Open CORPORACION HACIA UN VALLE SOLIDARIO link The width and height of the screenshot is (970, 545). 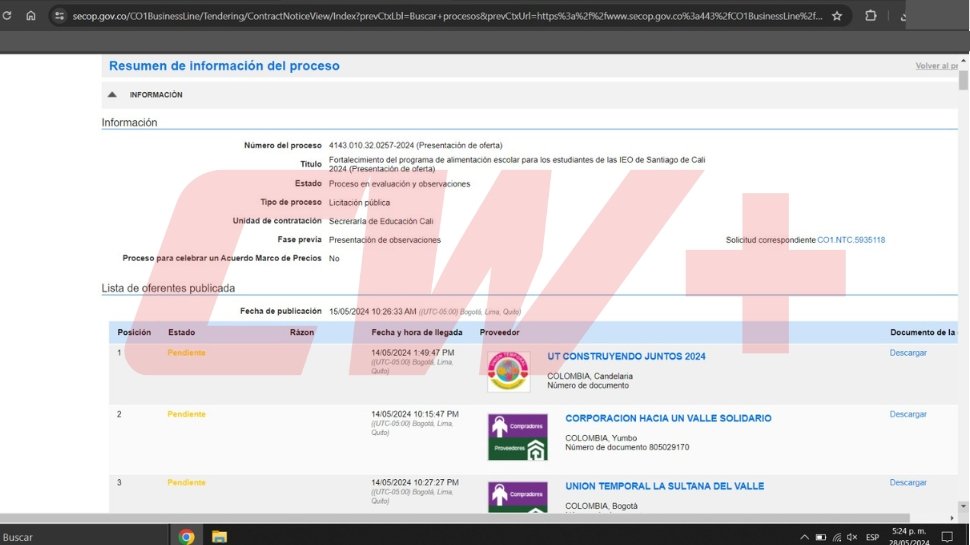668,418
